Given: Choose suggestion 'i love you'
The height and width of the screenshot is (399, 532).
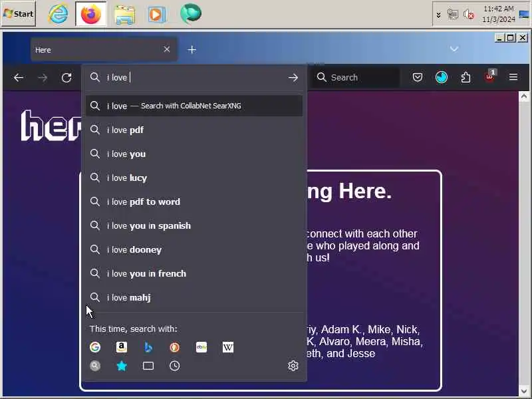Looking at the screenshot, I should 194,154.
